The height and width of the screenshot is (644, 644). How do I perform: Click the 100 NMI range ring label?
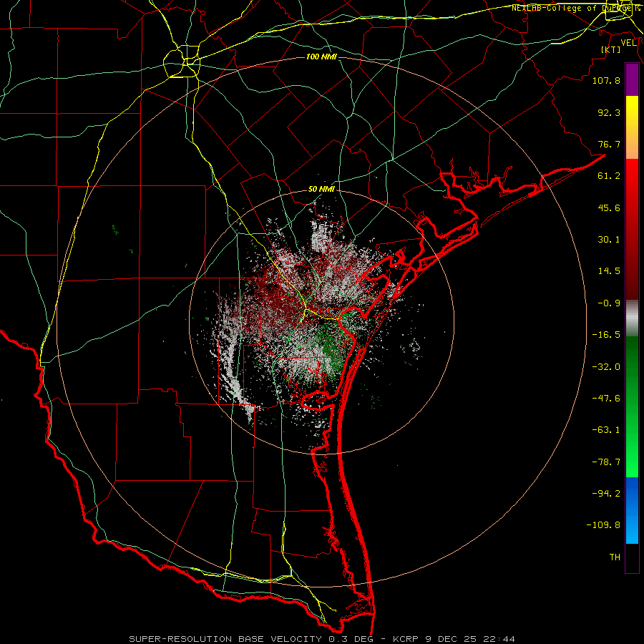[x=321, y=57]
